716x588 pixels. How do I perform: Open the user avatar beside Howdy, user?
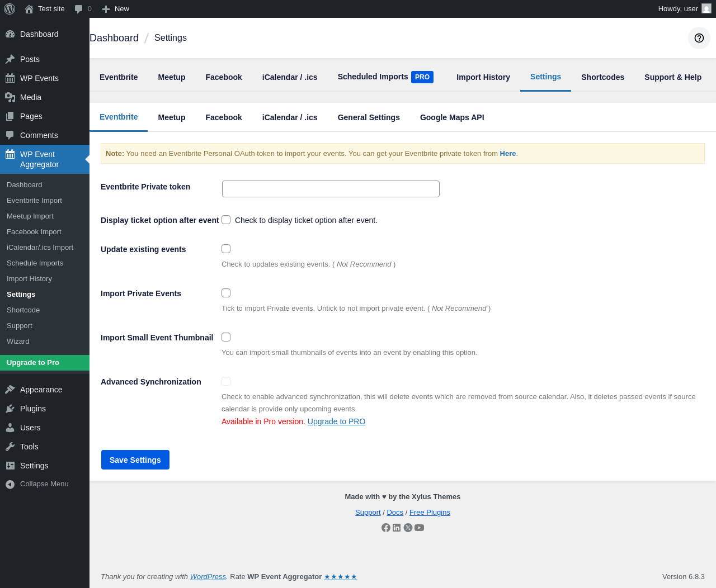pos(706,9)
